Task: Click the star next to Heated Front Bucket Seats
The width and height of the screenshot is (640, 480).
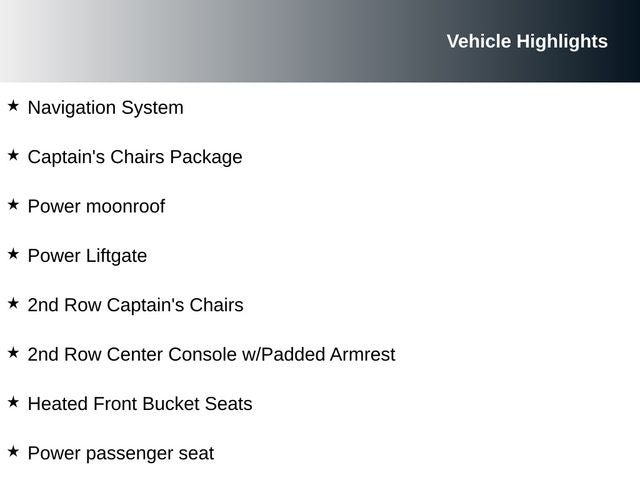Action: click(x=13, y=402)
